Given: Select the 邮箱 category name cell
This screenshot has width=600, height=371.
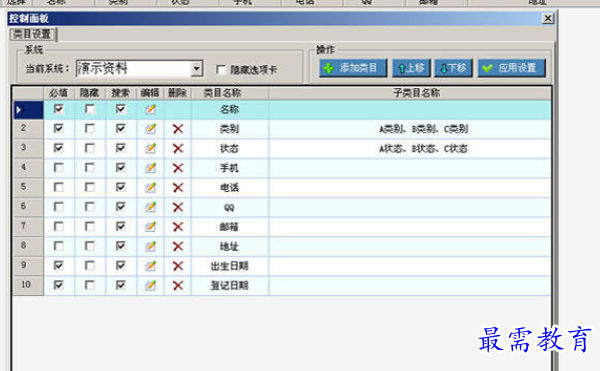Looking at the screenshot, I should [x=230, y=227].
